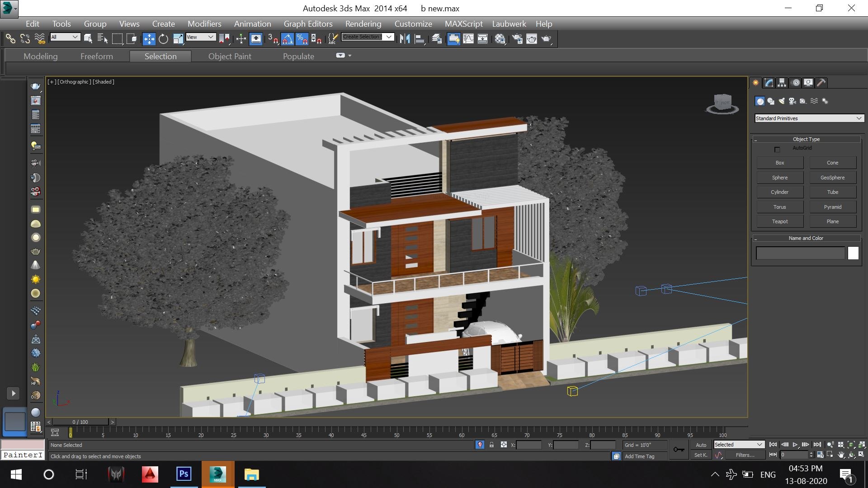The height and width of the screenshot is (488, 868).
Task: Open the MAXScript menu
Action: click(x=463, y=24)
